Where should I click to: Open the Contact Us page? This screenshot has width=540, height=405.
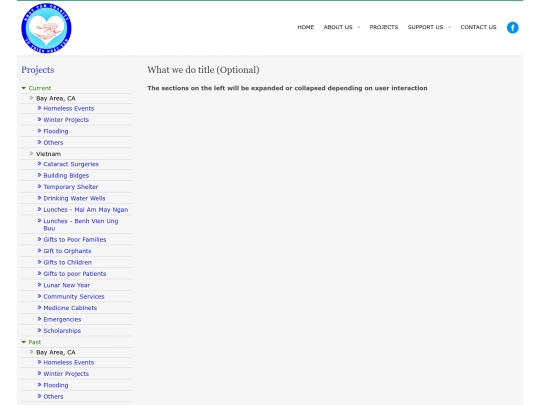coord(478,27)
